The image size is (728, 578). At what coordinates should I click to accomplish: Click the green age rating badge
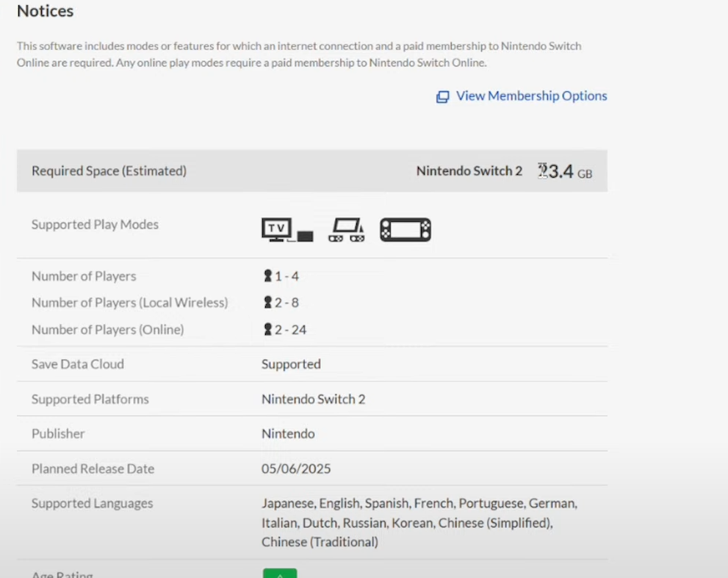[280, 574]
